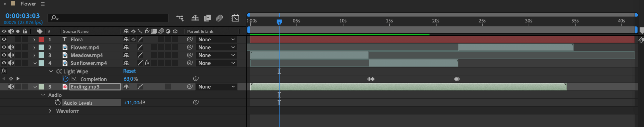This screenshot has height=127, width=644.
Task: Open Parent dropdown for the Flora layer
Action: tap(216, 40)
